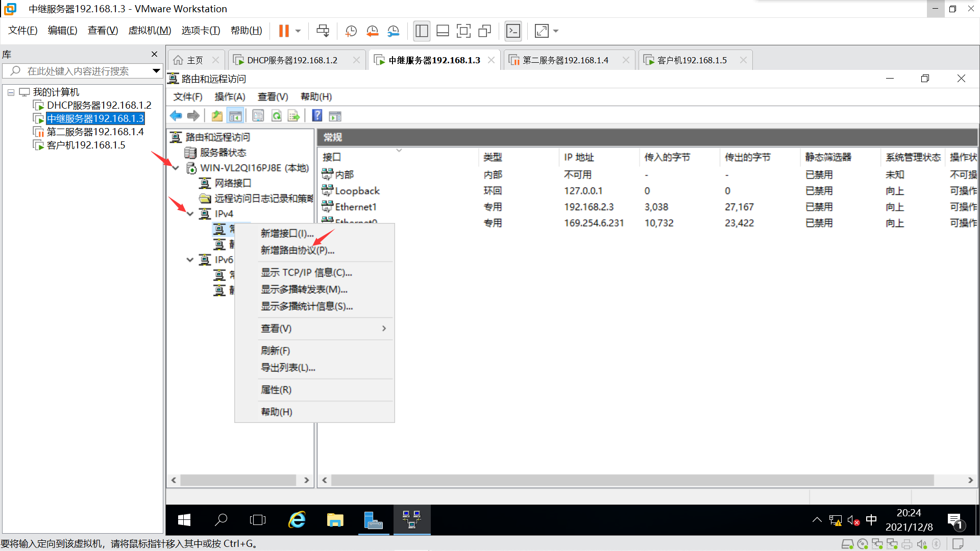Choose 新增路由协议(P) from context menu
The height and width of the screenshot is (551, 980).
298,251
